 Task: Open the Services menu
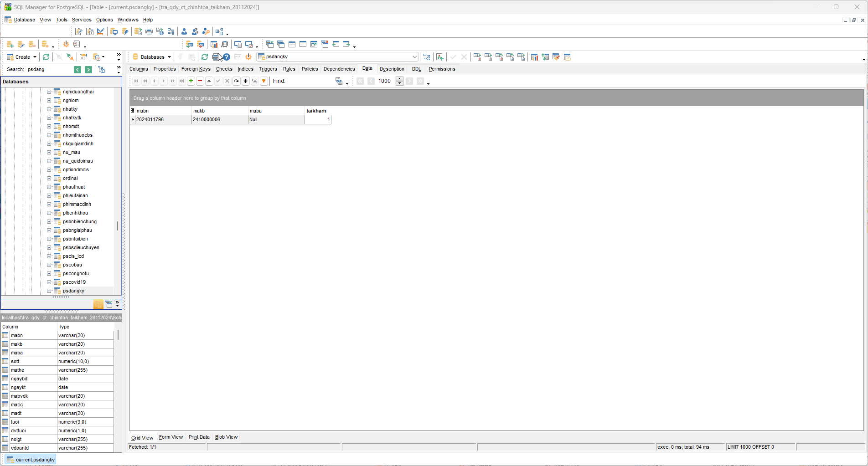(x=82, y=20)
